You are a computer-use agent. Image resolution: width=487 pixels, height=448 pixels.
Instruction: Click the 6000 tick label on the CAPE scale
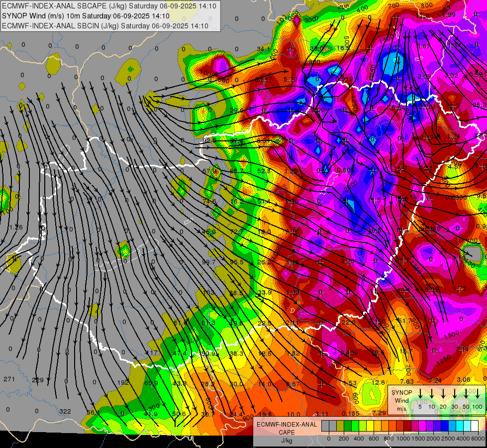(x=478, y=439)
